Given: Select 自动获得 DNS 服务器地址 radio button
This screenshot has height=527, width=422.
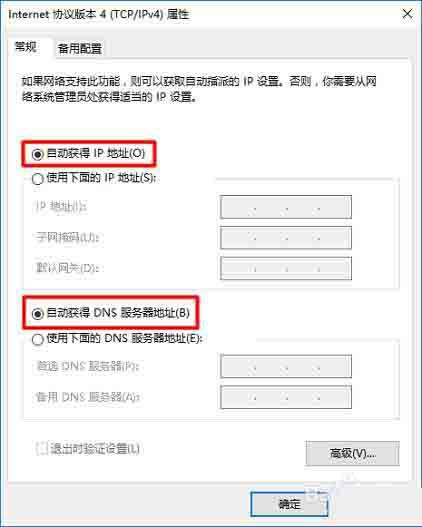Looking at the screenshot, I should pyautogui.click(x=38, y=314).
